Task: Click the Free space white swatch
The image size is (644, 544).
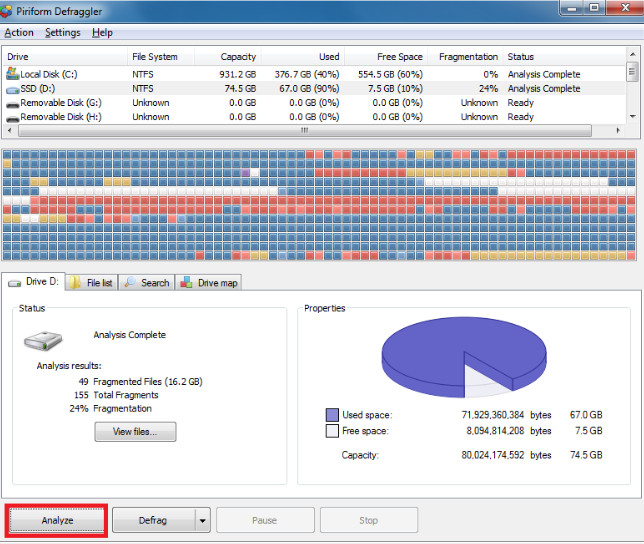Action: coord(332,431)
